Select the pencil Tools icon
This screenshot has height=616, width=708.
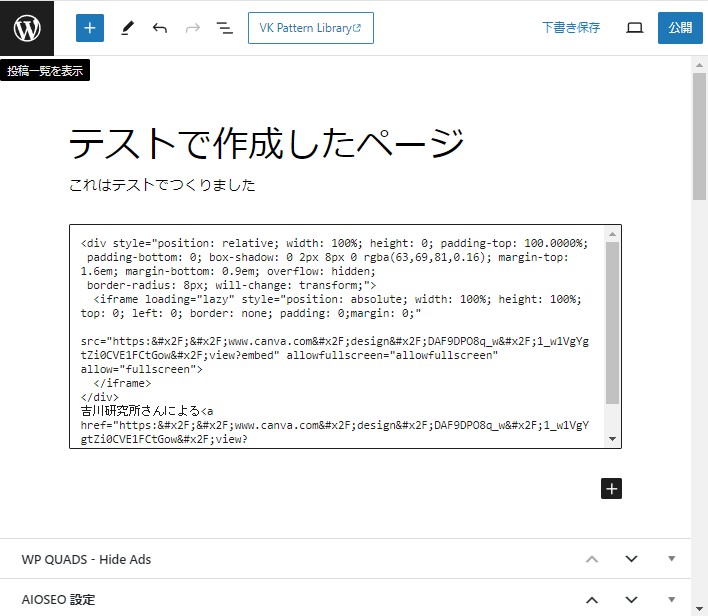click(127, 28)
